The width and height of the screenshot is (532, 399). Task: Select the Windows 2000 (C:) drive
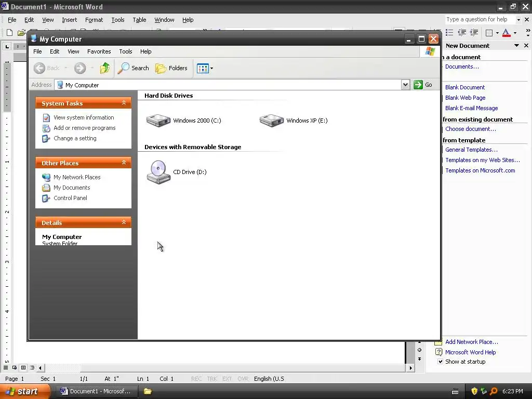click(x=183, y=121)
